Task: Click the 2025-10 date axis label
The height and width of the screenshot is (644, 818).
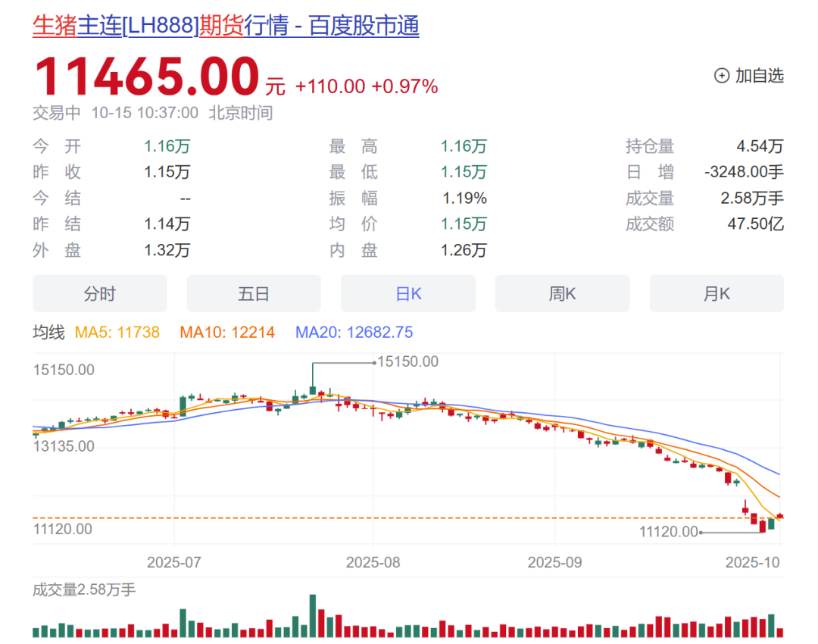Action: pos(751,563)
